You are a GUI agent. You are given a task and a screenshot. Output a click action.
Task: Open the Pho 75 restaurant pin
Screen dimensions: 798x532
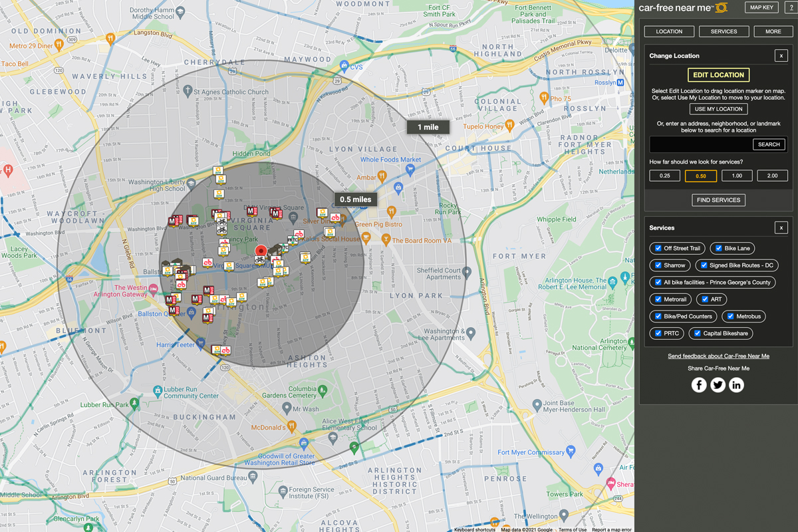click(x=543, y=98)
